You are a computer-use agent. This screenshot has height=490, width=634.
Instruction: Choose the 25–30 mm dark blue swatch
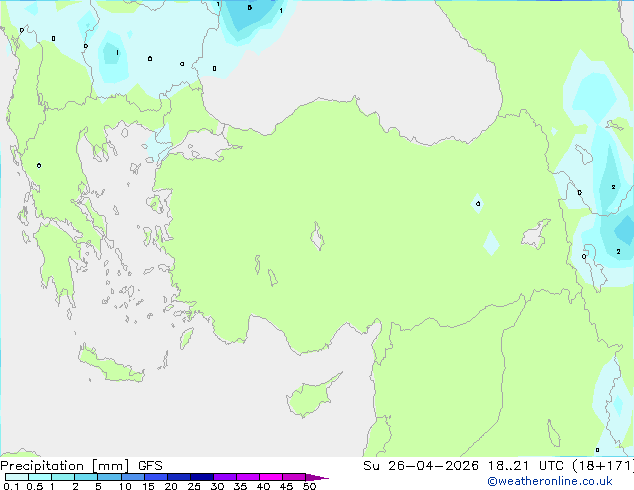202,477
